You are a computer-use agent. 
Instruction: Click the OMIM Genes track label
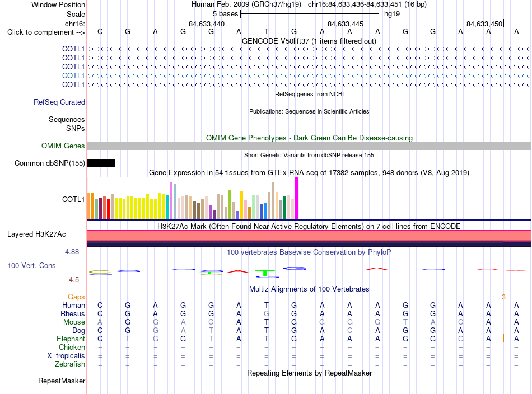click(63, 146)
